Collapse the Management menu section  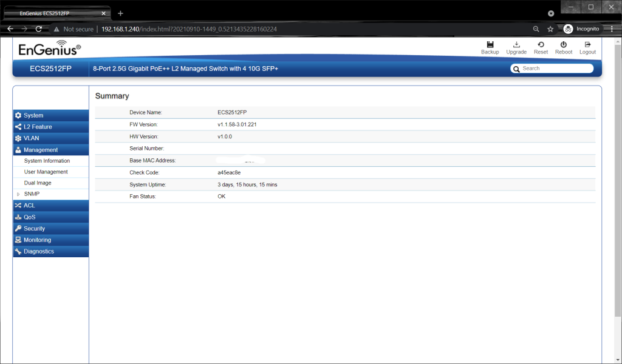tap(51, 150)
